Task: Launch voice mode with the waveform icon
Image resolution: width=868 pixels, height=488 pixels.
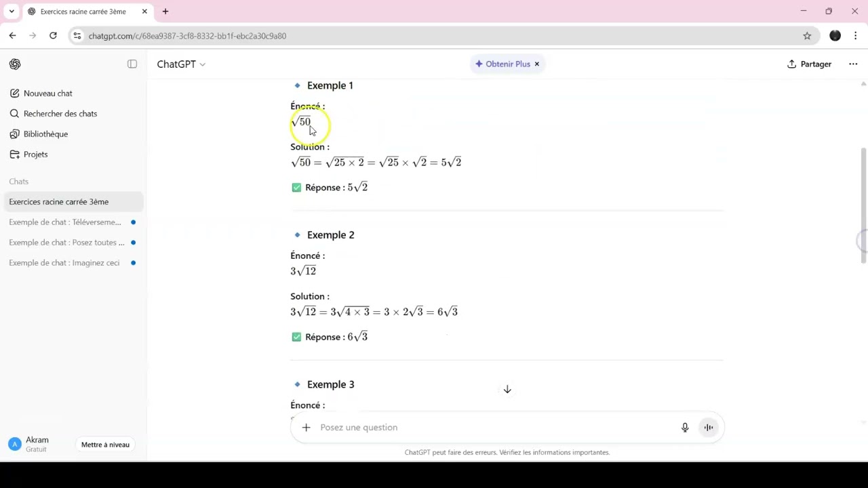Action: pos(708,427)
